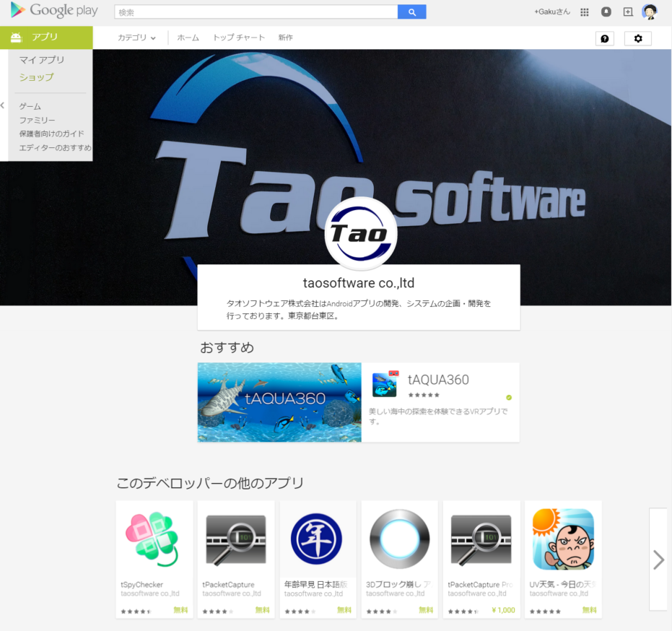The image size is (672, 631).
Task: Open the トップチャート tab
Action: (x=239, y=38)
